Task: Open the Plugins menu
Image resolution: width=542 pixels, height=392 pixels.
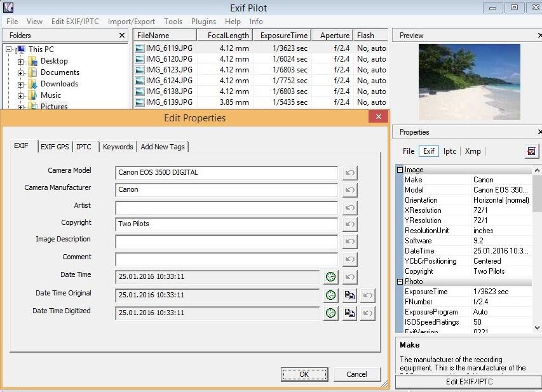Action: click(203, 21)
